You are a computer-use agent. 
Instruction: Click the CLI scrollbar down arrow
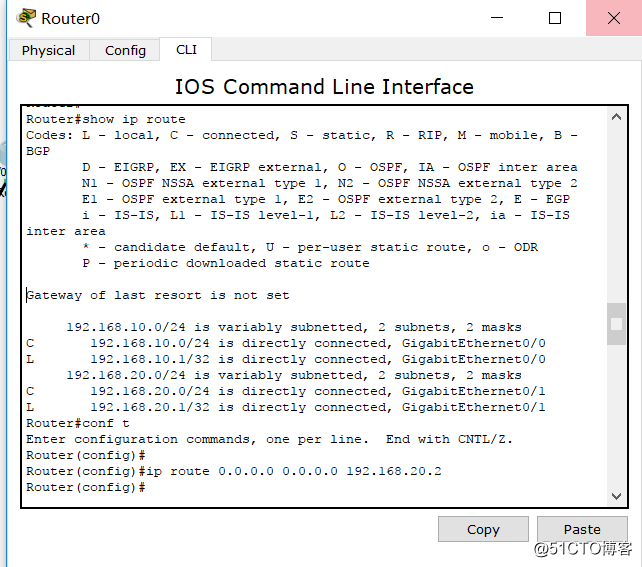click(x=616, y=496)
